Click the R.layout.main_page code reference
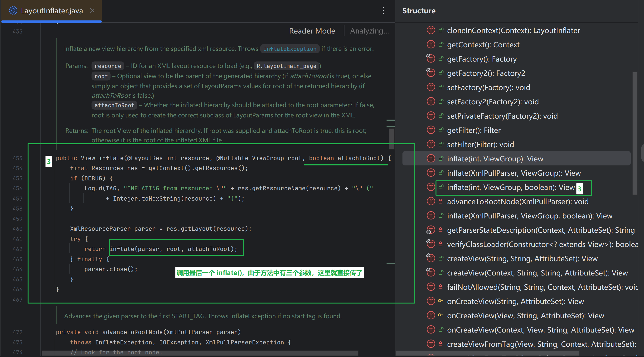The image size is (644, 357). pos(286,66)
